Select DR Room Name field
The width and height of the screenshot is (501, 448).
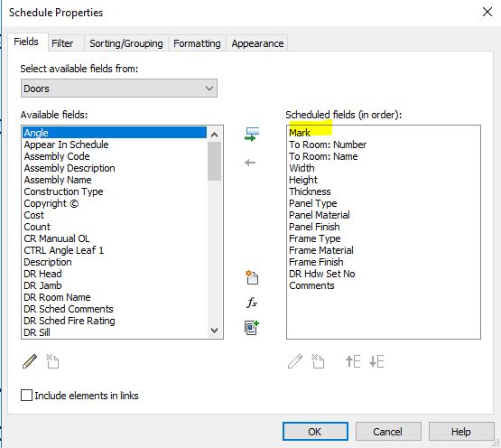point(115,297)
